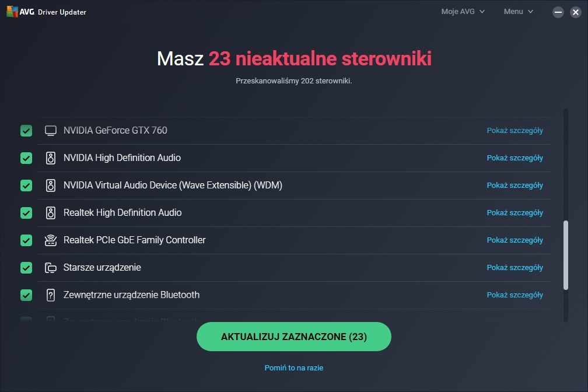The height and width of the screenshot is (392, 588).
Task: Click the display icon beside NVIDIA GeForce GTX 760
Action: click(x=51, y=131)
